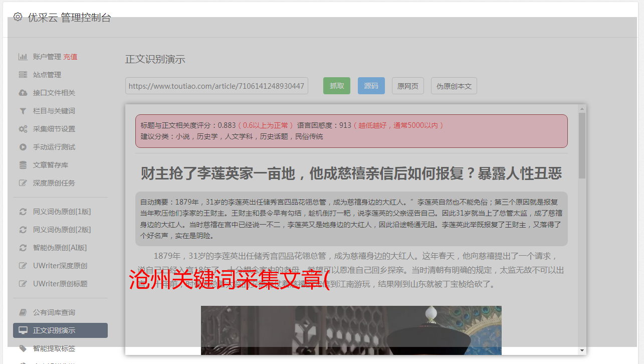
Task: Click the article photo thumbnail
Action: tap(351, 330)
